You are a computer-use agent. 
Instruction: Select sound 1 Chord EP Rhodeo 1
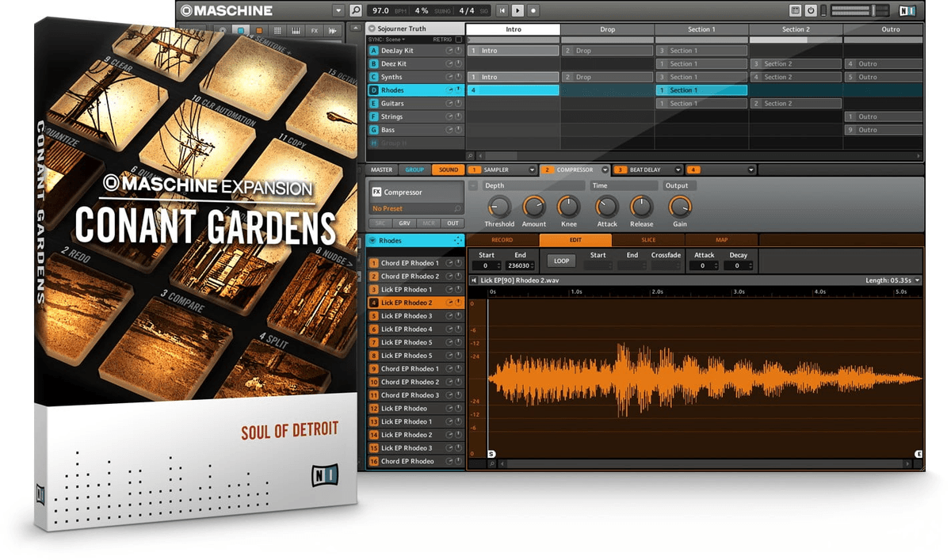coord(416,263)
